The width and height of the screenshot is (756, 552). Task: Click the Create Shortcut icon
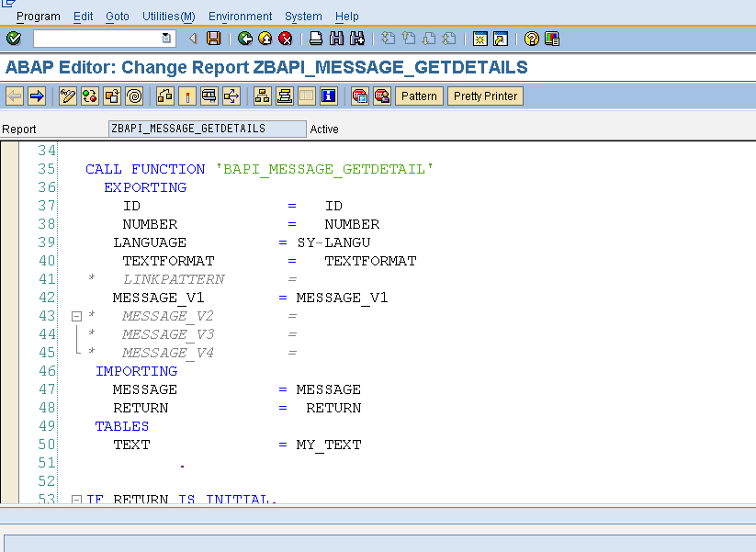click(x=502, y=39)
